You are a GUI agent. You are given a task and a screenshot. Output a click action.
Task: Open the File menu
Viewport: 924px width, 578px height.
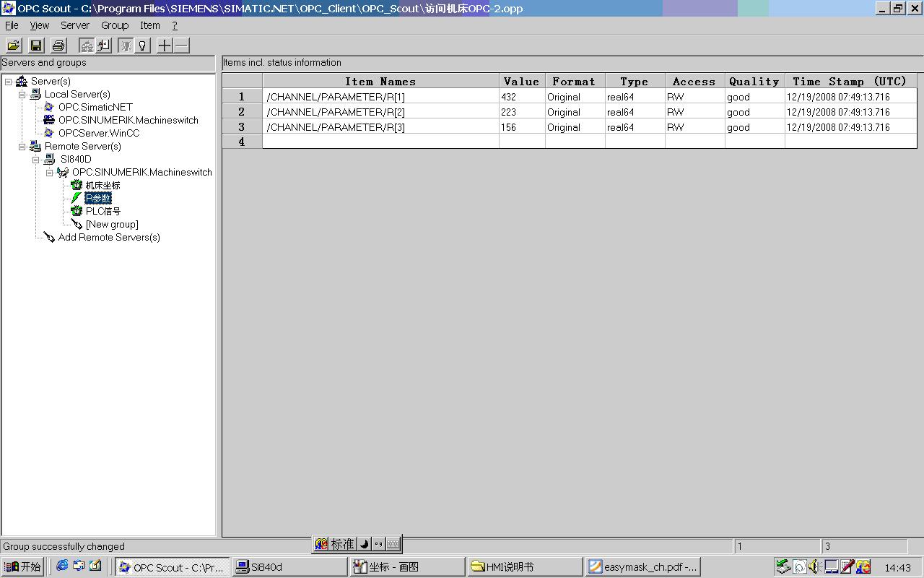coord(12,25)
